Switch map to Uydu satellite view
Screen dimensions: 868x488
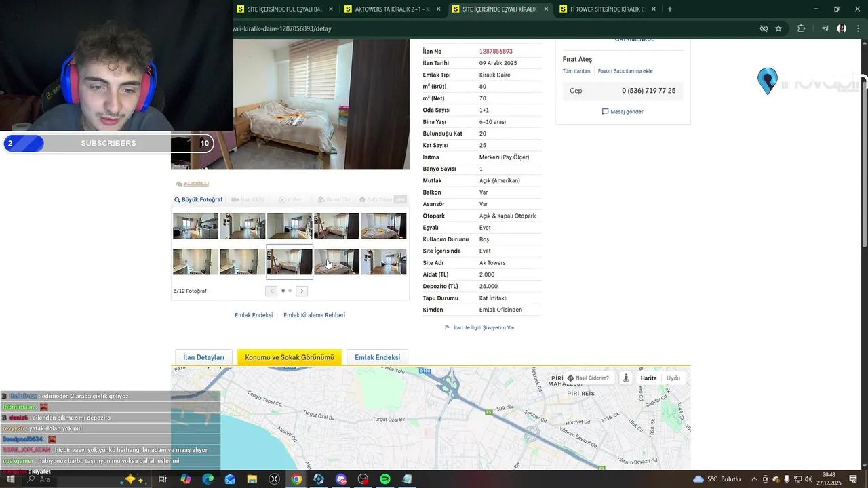(673, 378)
